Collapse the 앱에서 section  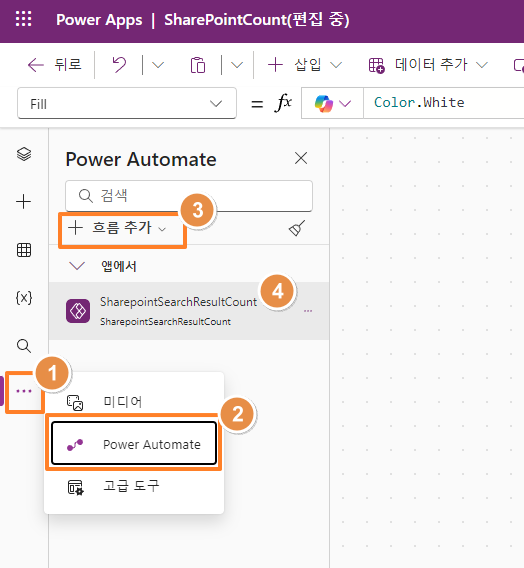(77, 266)
